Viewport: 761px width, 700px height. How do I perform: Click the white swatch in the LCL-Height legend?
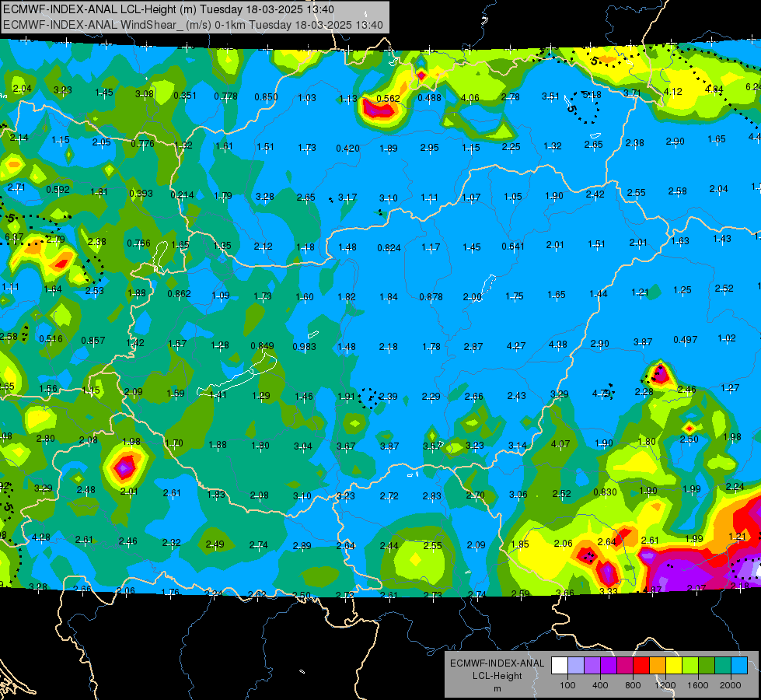(560, 665)
